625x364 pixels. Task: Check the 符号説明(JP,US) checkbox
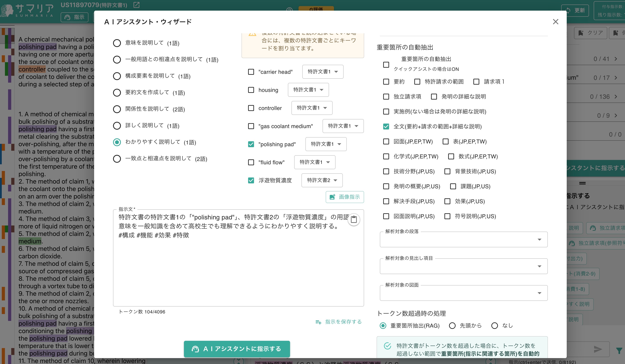tap(447, 216)
